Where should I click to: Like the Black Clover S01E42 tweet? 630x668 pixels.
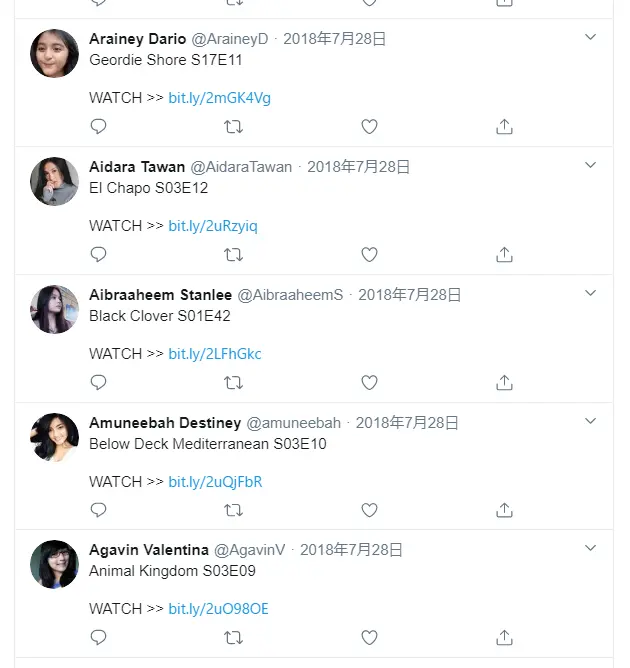pos(369,383)
